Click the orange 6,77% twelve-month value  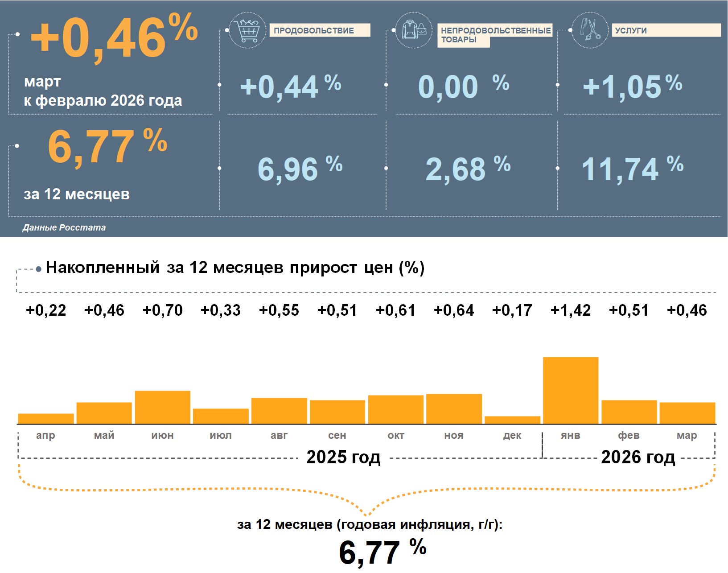pos(107,146)
